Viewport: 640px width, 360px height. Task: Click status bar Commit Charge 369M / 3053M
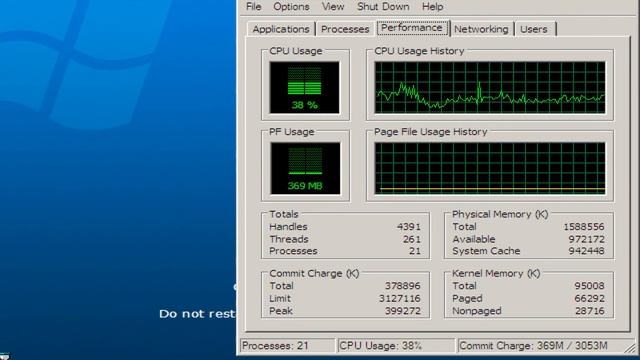[x=540, y=346]
